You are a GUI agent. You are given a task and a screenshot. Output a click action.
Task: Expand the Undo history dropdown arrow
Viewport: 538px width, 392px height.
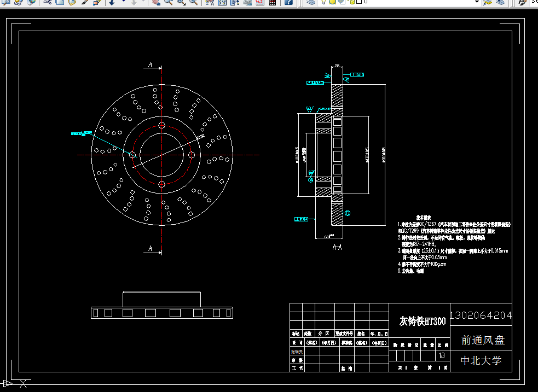(x=123, y=2)
